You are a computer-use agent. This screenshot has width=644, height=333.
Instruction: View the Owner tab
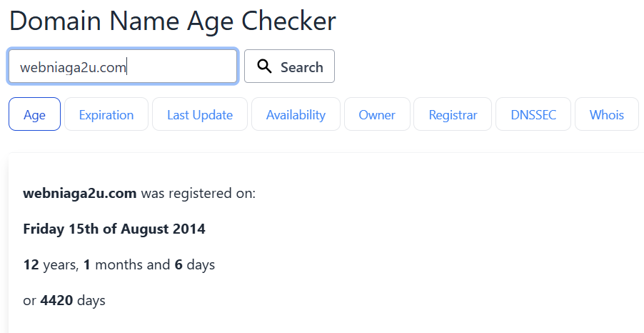pyautogui.click(x=377, y=114)
